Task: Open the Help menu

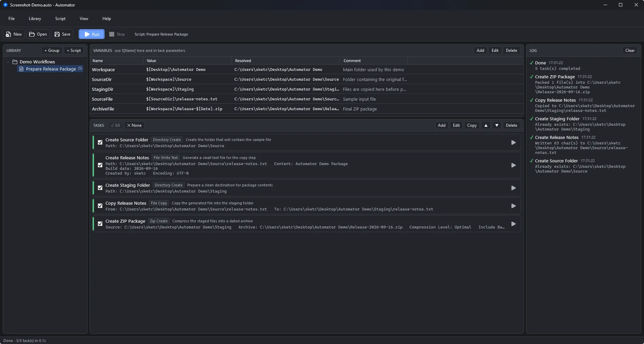Action: click(x=107, y=19)
